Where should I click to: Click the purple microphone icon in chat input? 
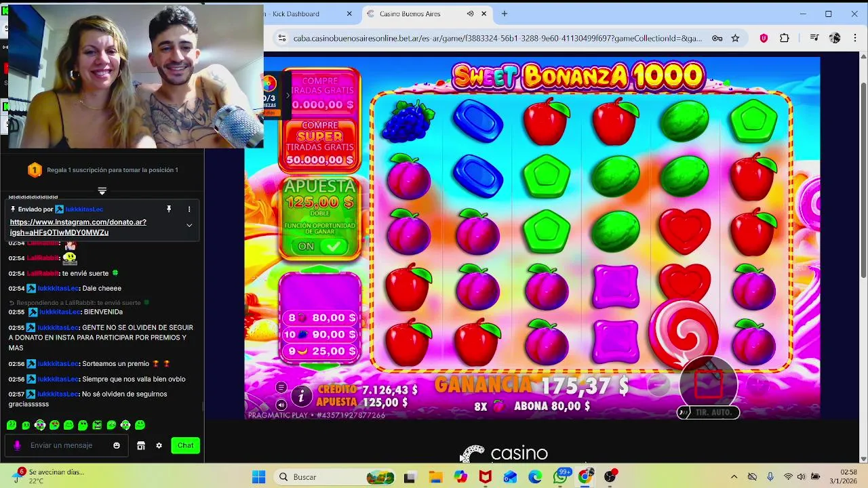(x=17, y=445)
